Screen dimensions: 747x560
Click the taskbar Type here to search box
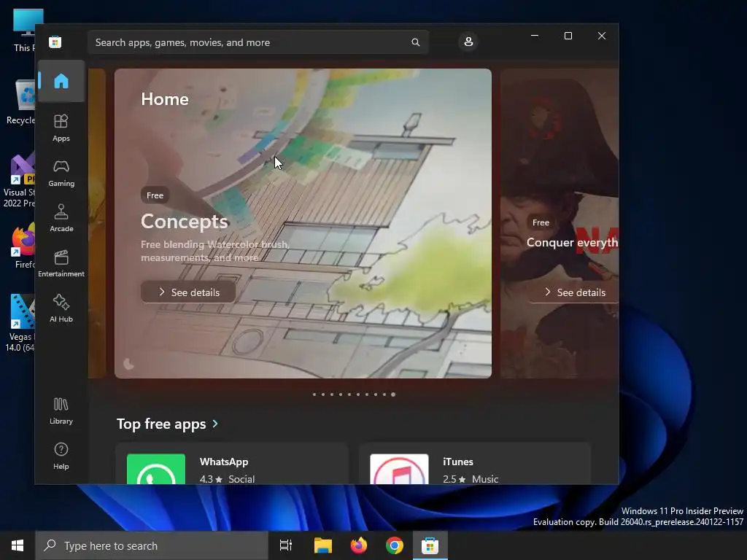click(x=152, y=545)
